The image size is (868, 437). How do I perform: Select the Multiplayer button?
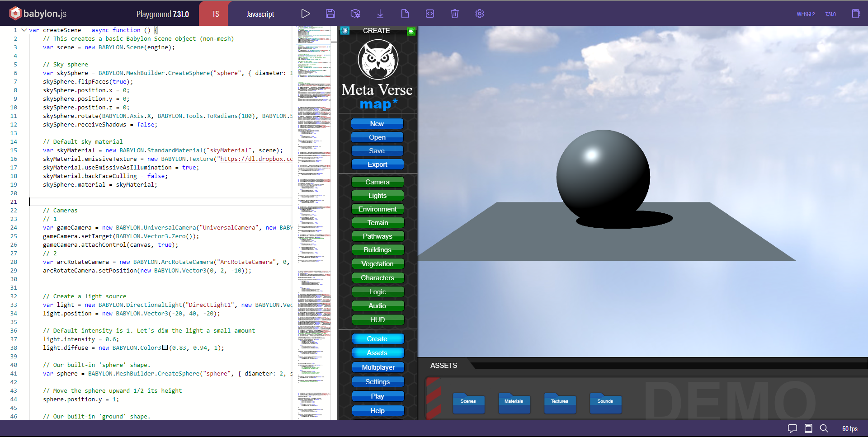[377, 367]
